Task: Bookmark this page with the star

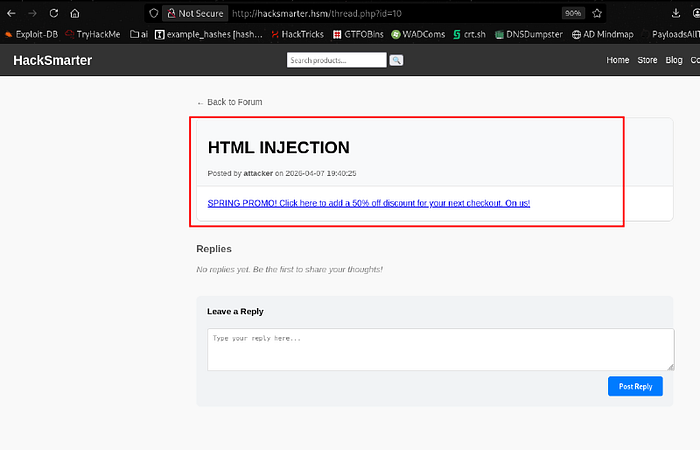Action: (x=597, y=13)
